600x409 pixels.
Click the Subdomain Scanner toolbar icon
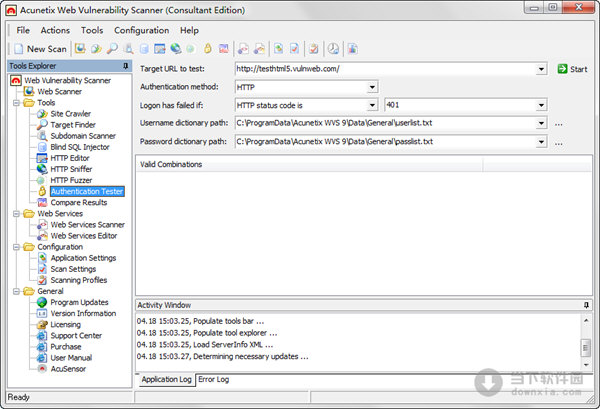coord(129,49)
